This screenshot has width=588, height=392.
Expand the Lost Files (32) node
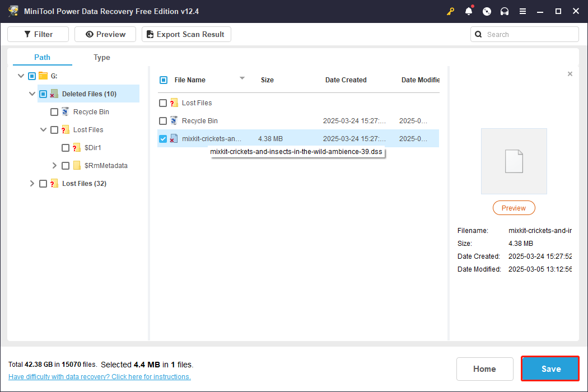[32, 184]
